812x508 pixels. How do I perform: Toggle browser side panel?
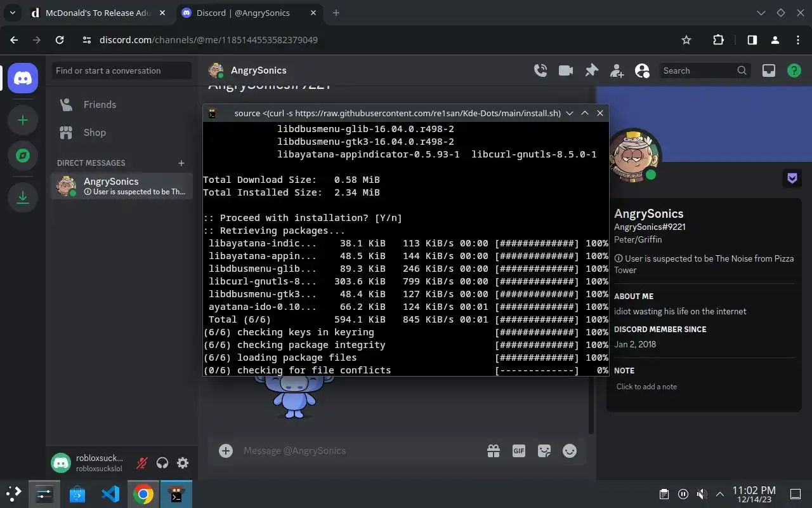752,40
